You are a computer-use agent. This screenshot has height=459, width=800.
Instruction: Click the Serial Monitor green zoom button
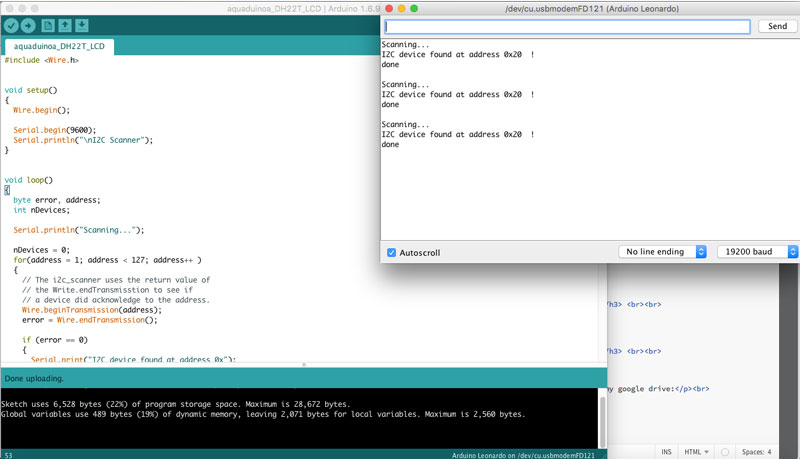[414, 9]
